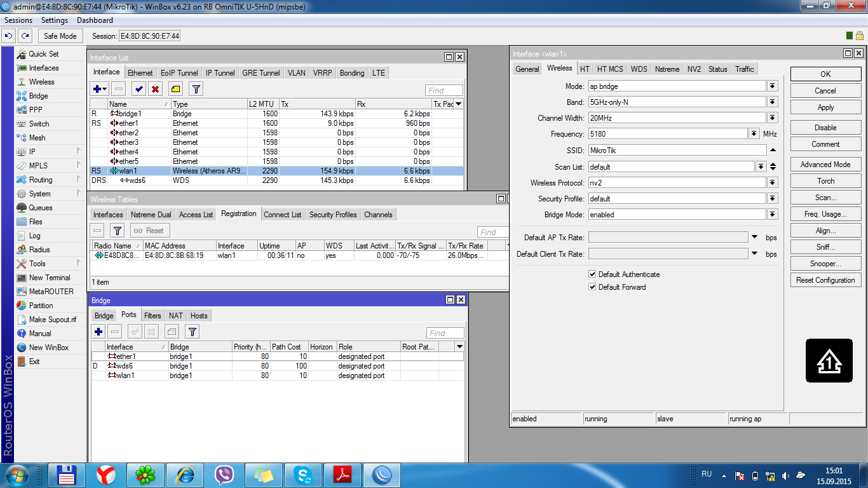
Task: Open MetaROUTER from the sidebar
Action: [51, 292]
